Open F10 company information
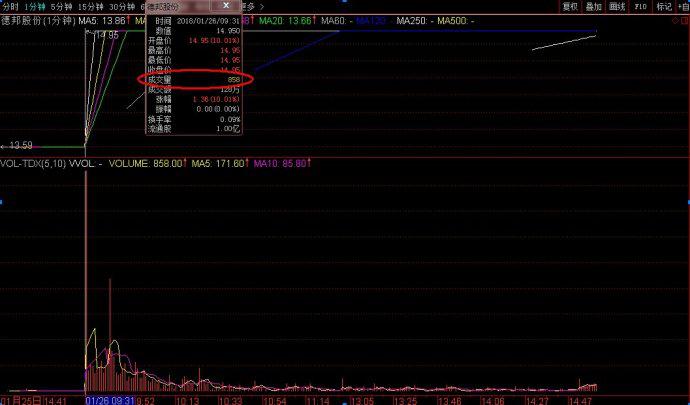690x405 pixels. coord(640,6)
